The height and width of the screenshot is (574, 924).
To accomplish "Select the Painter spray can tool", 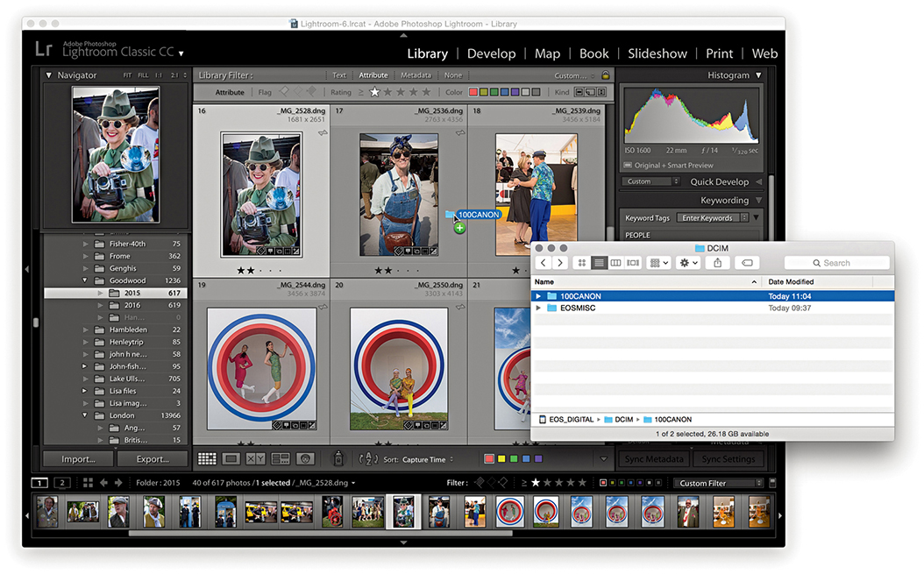I will pos(338,458).
